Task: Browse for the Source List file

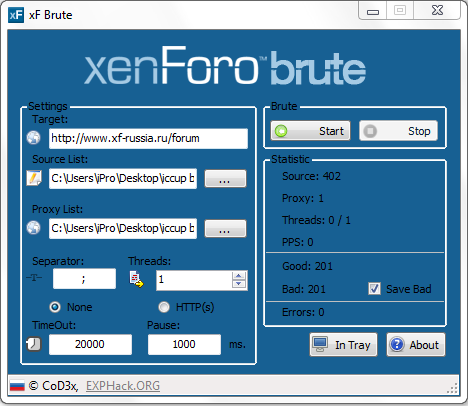Action: pyautogui.click(x=225, y=179)
